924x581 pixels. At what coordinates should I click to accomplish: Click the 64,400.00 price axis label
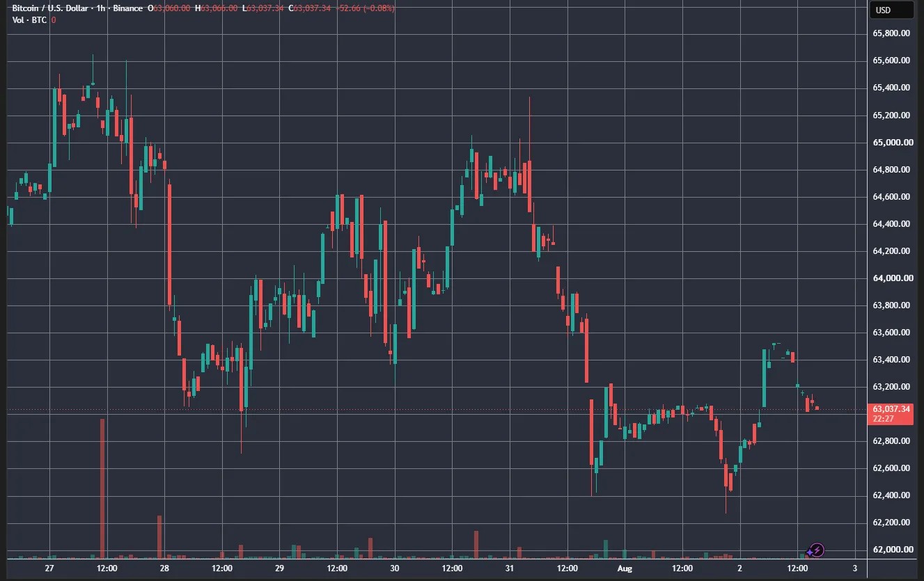coord(892,224)
